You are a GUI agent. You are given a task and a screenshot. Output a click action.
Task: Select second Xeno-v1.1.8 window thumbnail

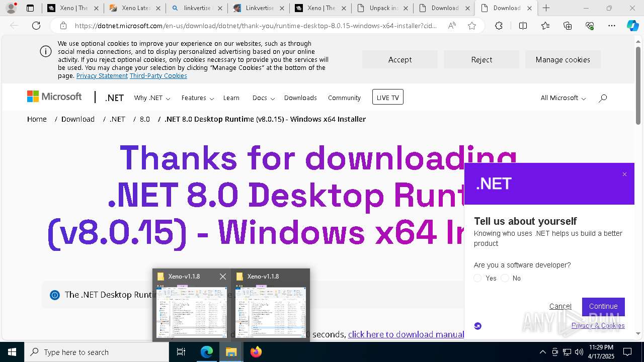(271, 305)
